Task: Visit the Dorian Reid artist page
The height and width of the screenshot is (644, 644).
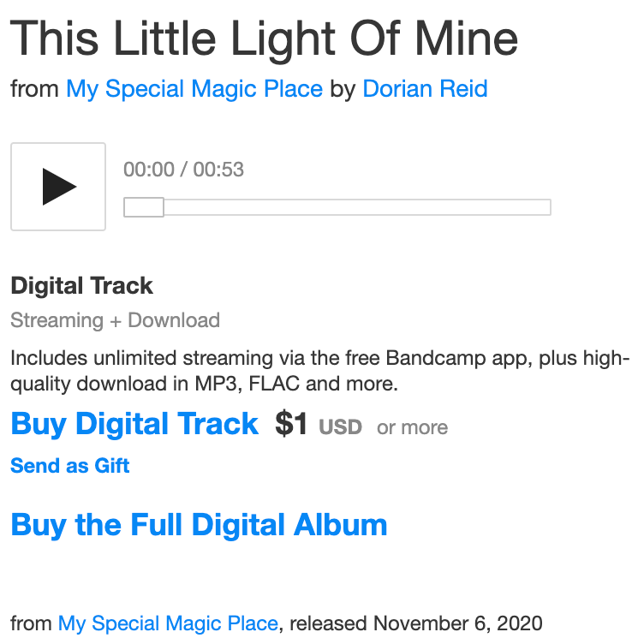Action: pos(425,89)
